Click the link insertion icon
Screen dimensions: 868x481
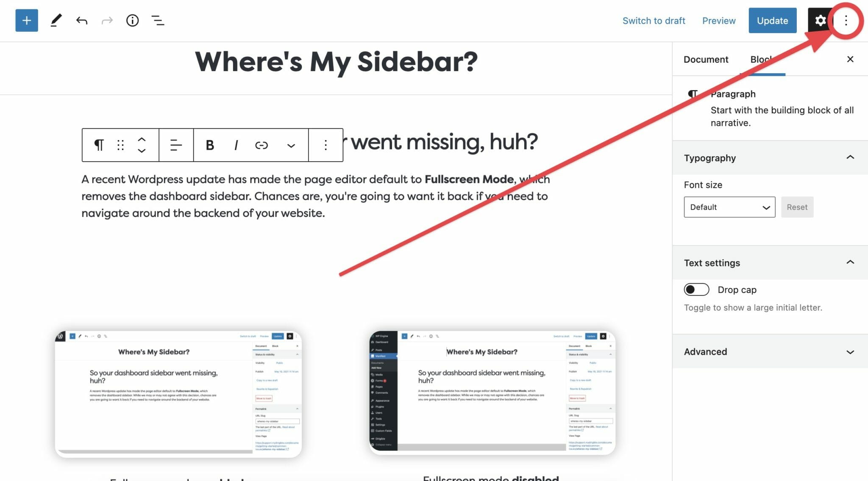click(262, 144)
